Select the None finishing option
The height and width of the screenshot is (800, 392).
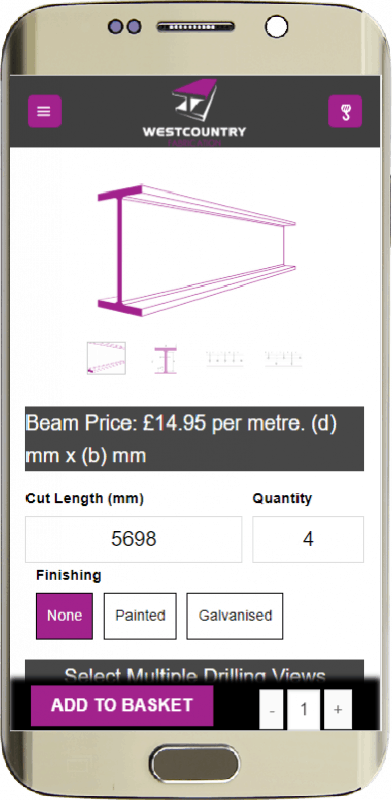[x=64, y=616]
